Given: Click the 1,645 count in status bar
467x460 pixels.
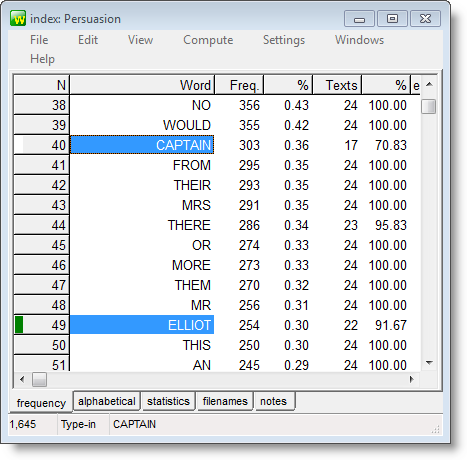Looking at the screenshot, I should 22,424.
